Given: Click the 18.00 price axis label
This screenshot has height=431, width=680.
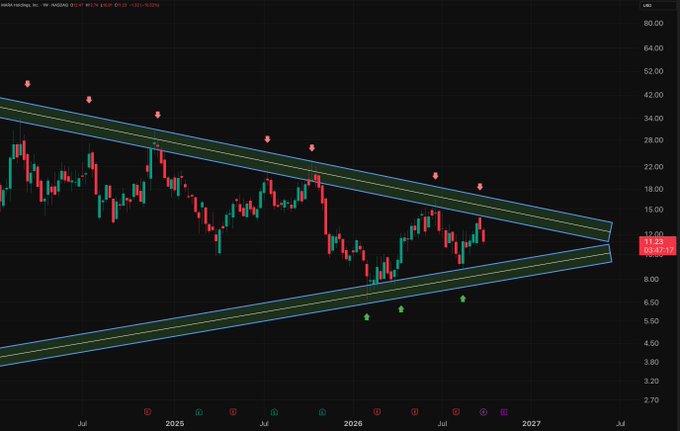Looking at the screenshot, I should coord(654,189).
